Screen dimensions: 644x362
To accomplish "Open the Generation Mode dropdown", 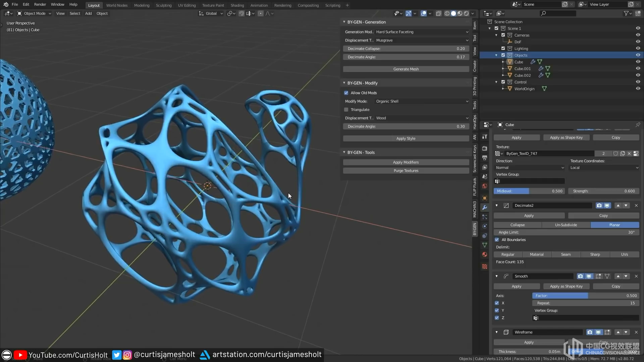I will point(422,32).
